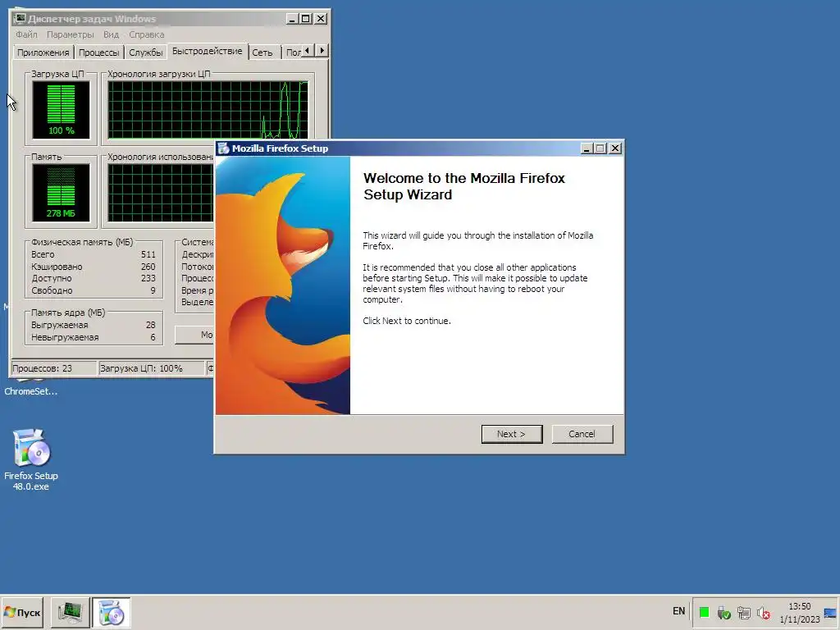
Task: Click the Firefox Setup taskbar button
Action: pyautogui.click(x=112, y=612)
